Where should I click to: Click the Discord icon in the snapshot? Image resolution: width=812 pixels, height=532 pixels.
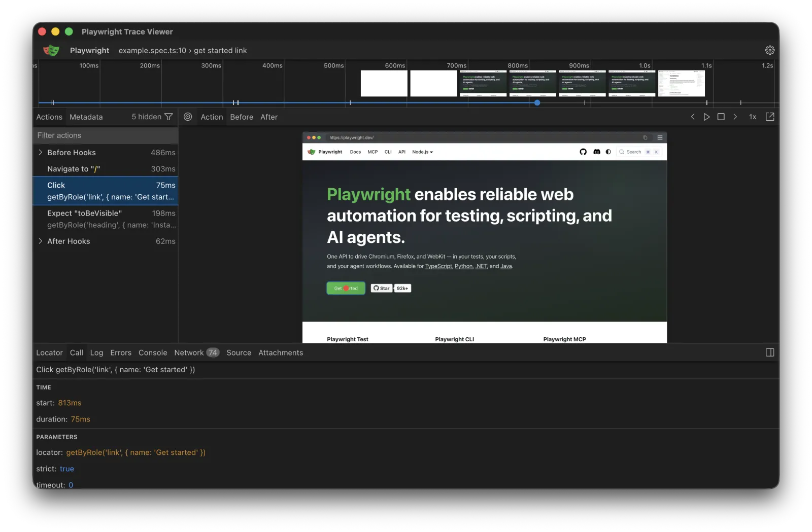pyautogui.click(x=597, y=152)
